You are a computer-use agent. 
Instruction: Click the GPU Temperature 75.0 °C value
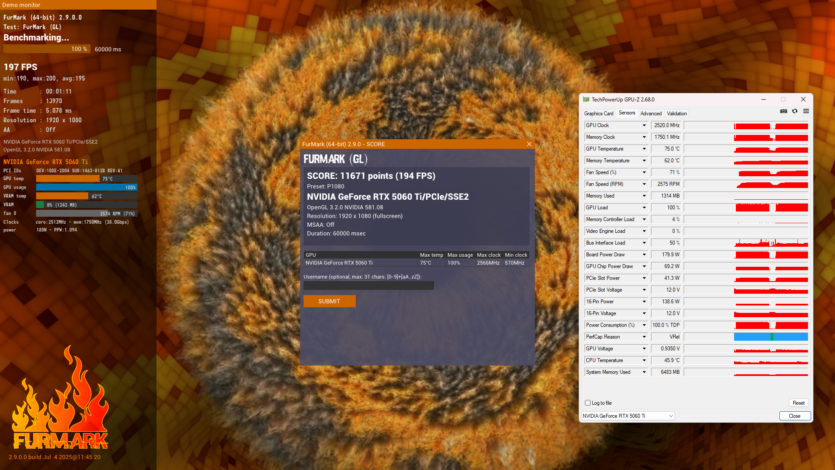click(666, 149)
